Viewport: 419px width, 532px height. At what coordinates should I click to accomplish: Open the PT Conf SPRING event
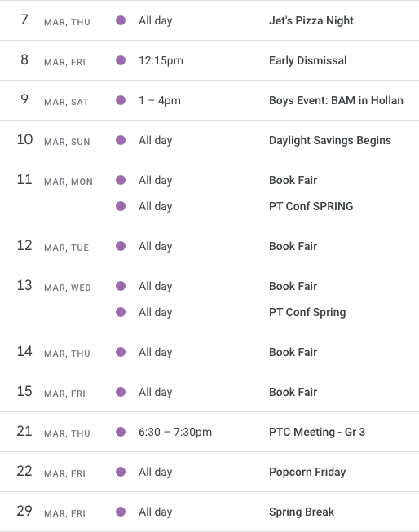coord(311,206)
